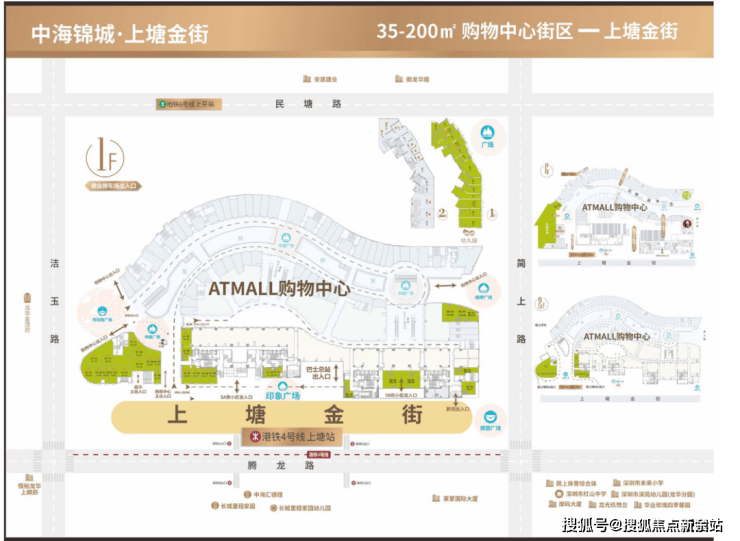Click the golden 上塘金街 street banner
The height and width of the screenshot is (541, 740).
(292, 416)
